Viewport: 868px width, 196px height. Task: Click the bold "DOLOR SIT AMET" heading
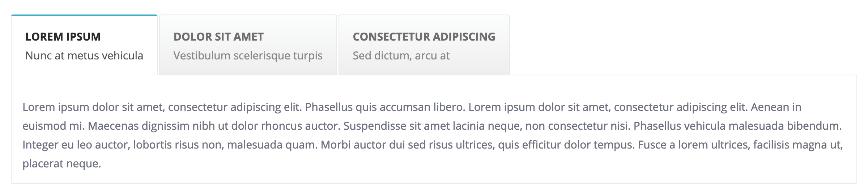pyautogui.click(x=218, y=37)
